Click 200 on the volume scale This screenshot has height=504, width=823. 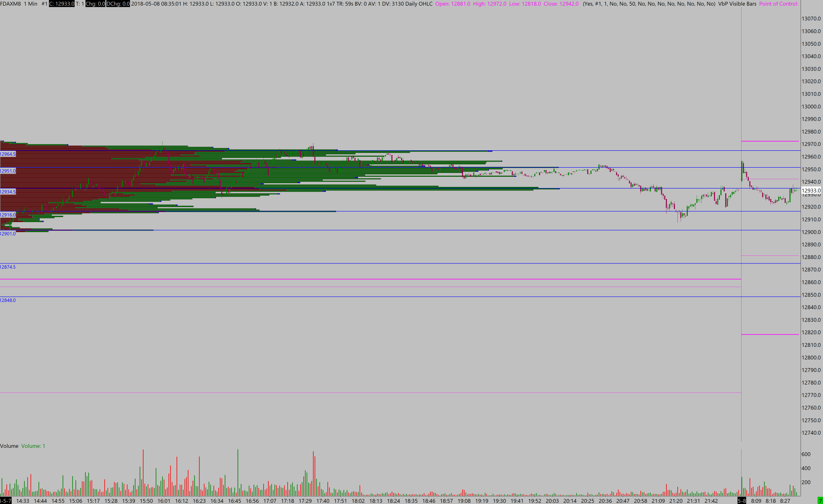click(x=806, y=482)
